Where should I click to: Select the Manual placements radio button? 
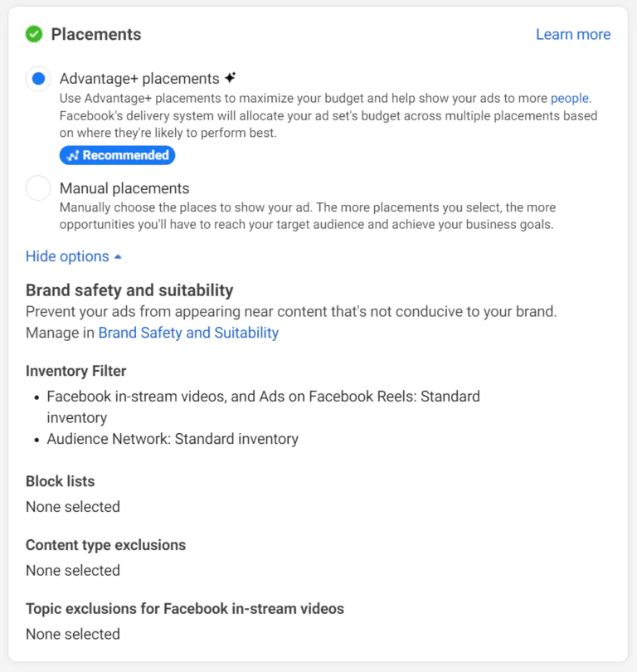pos(38,188)
